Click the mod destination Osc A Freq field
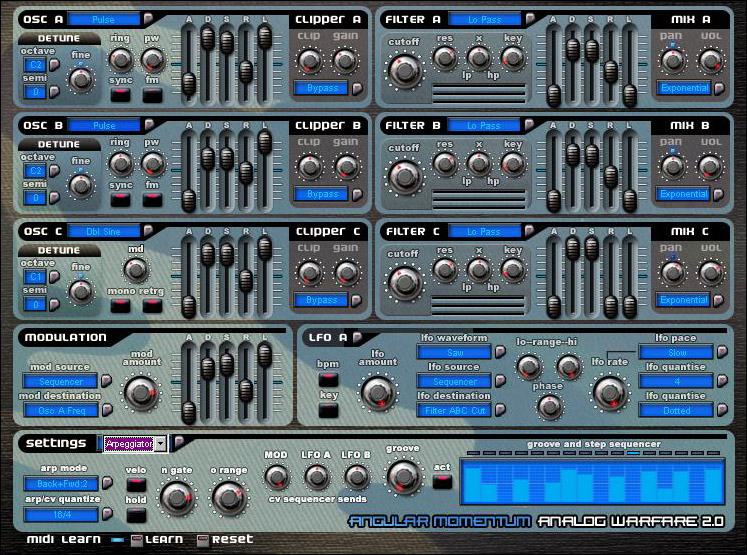This screenshot has height=555, width=747. (61, 410)
